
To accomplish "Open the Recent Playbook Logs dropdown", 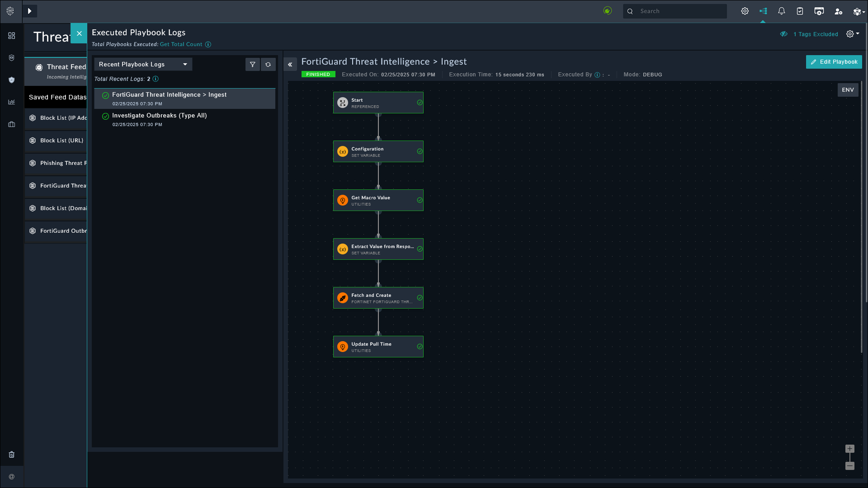I will [143, 65].
